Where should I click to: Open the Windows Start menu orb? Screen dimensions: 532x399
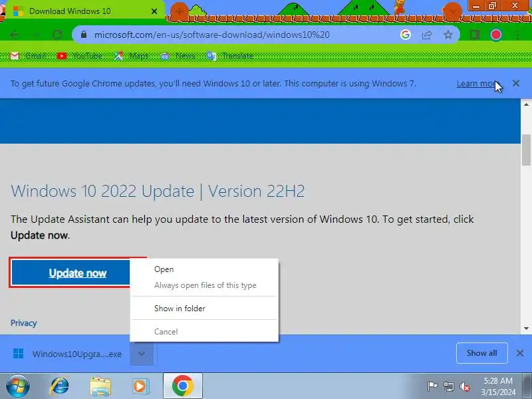(18, 386)
